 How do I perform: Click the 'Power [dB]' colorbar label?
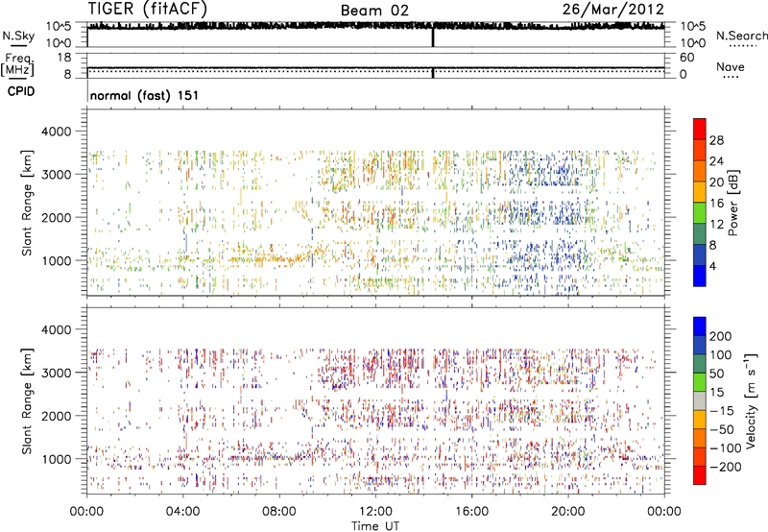733,203
